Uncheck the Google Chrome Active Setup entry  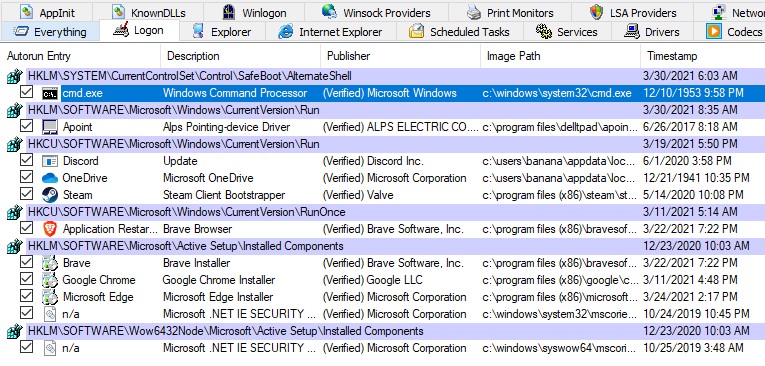pos(26,279)
